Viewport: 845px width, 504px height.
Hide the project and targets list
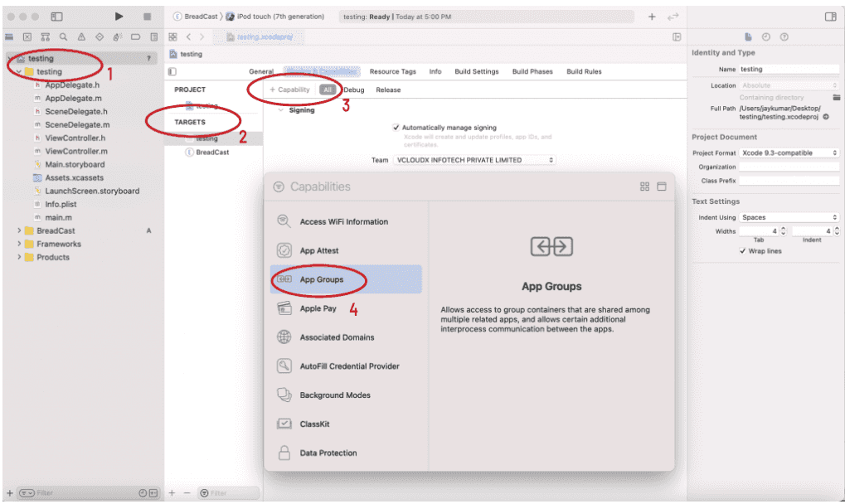[x=172, y=71]
